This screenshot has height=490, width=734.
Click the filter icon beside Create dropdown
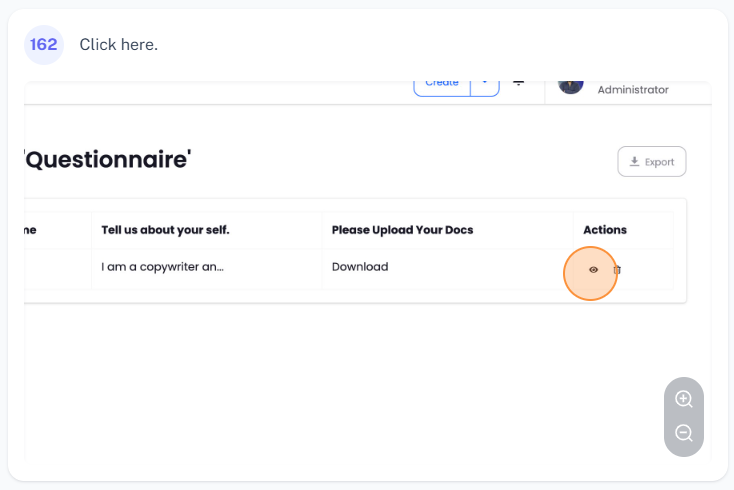point(519,84)
